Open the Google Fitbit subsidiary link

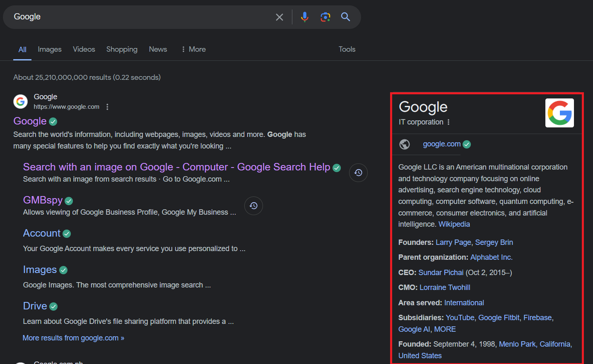(499, 318)
